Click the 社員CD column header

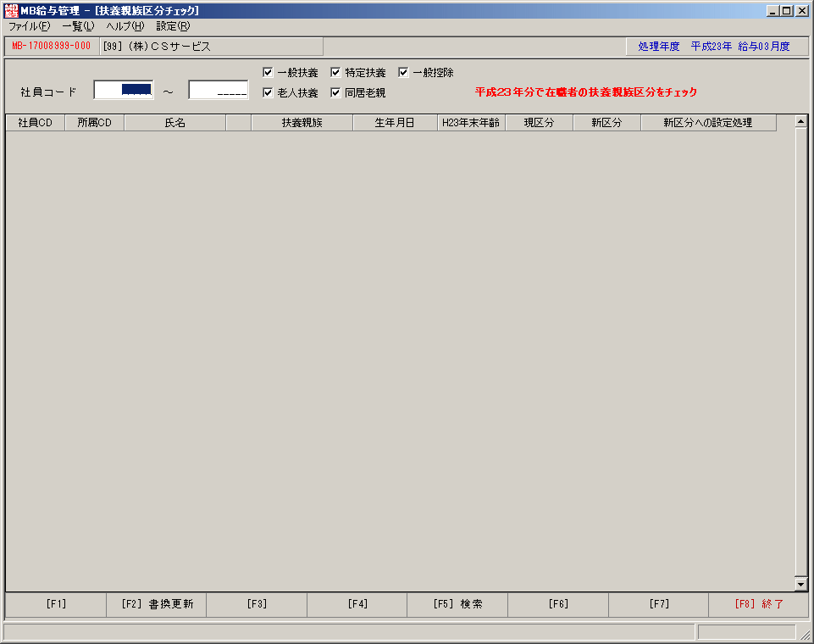(x=36, y=123)
